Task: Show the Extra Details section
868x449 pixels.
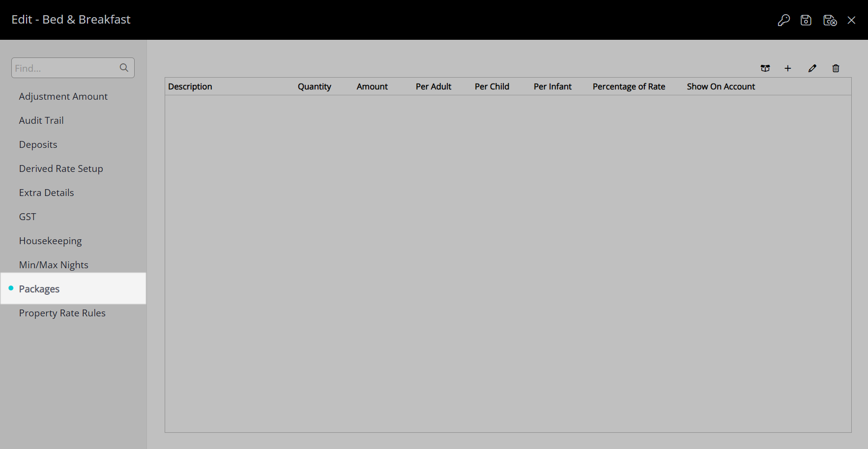Action: pos(46,193)
